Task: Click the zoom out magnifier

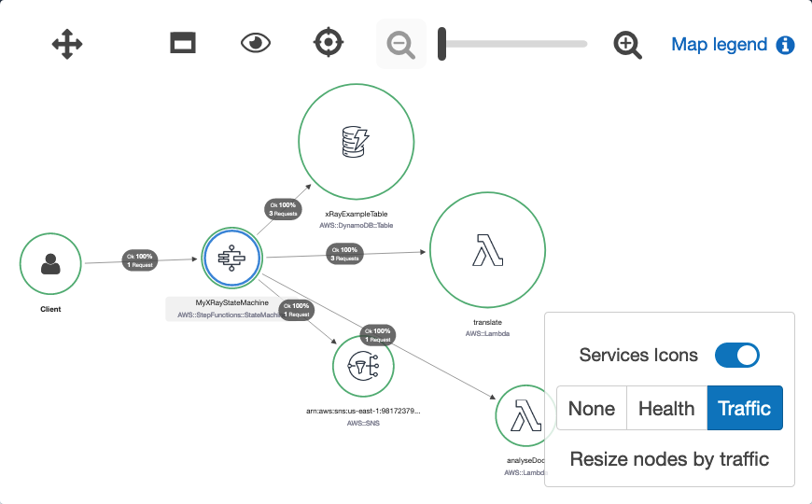Action: pos(400,45)
